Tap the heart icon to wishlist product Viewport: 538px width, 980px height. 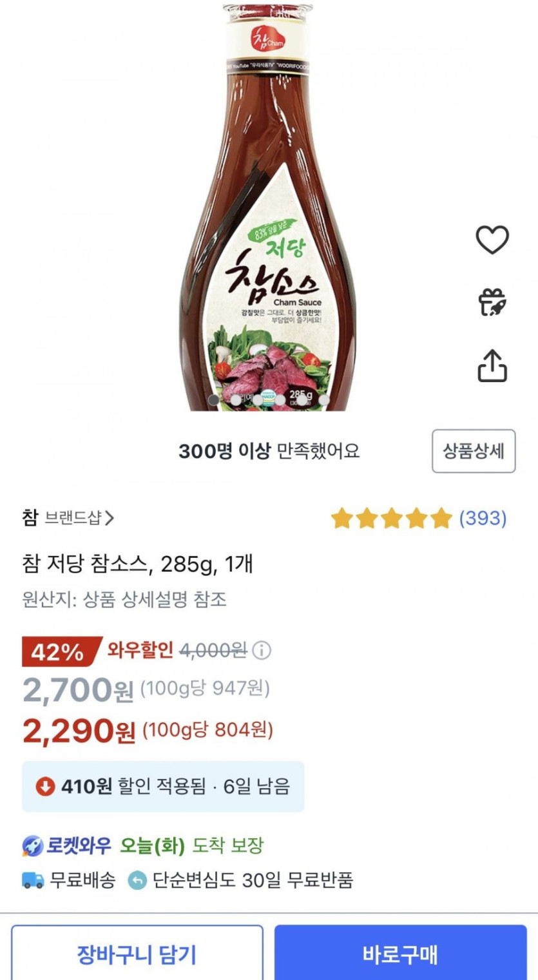tap(492, 240)
